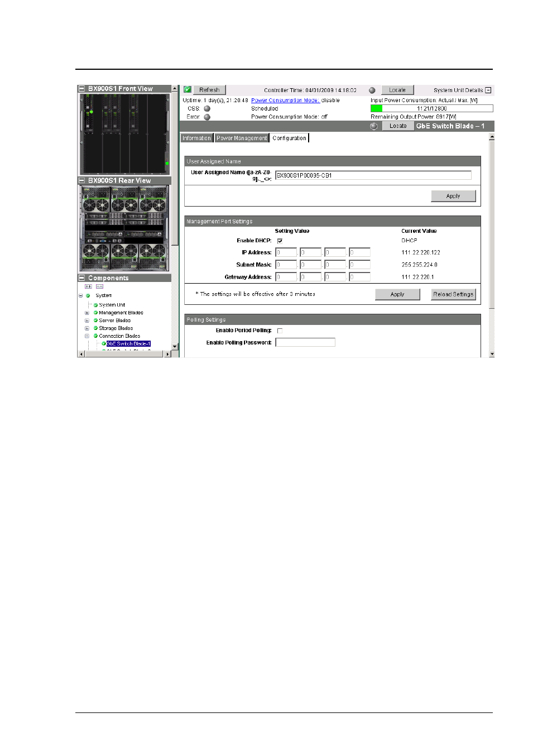Switch to the Information tab
This screenshot has width=533, height=756.
pyautogui.click(x=196, y=138)
